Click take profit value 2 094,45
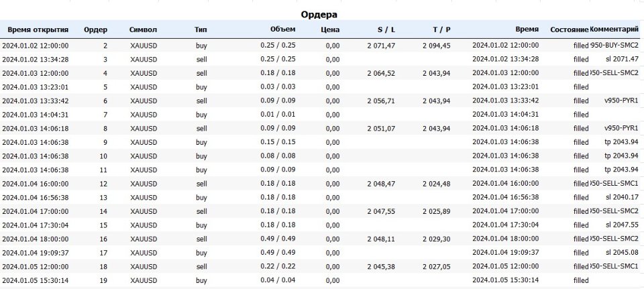Image resolution: width=644 pixels, height=289 pixels. [436, 46]
